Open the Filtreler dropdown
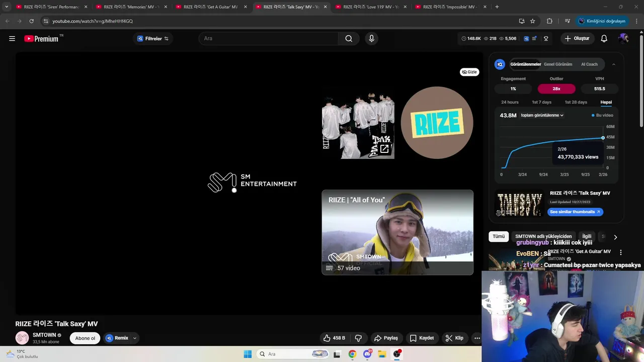 153,39
